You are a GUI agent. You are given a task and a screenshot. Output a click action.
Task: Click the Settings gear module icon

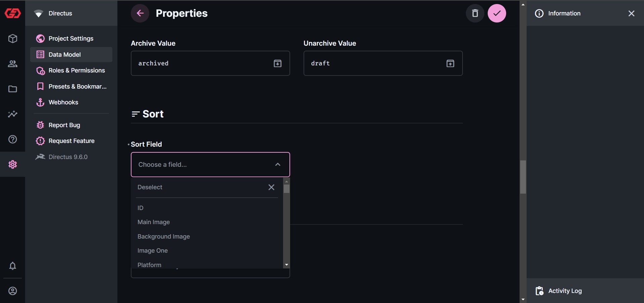click(x=12, y=164)
